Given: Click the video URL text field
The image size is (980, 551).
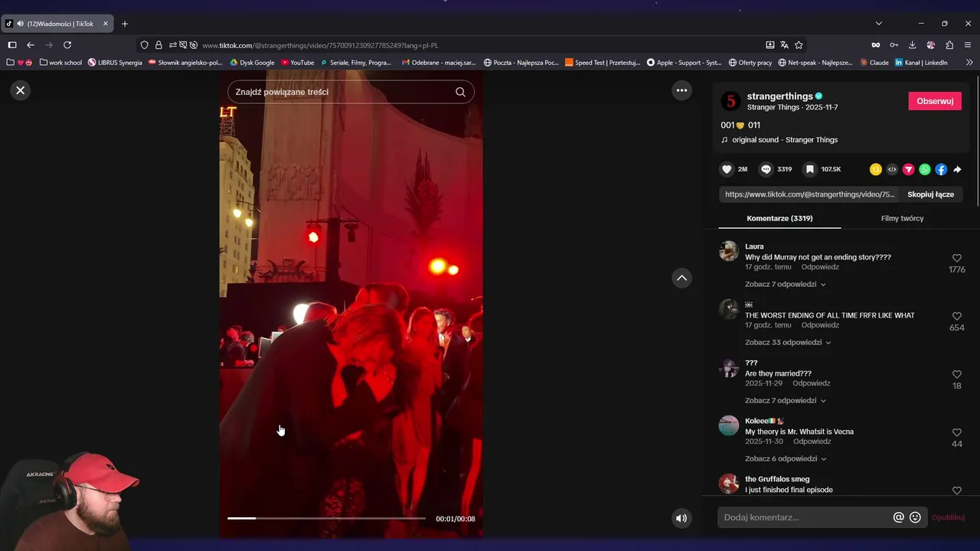Looking at the screenshot, I should pyautogui.click(x=809, y=194).
